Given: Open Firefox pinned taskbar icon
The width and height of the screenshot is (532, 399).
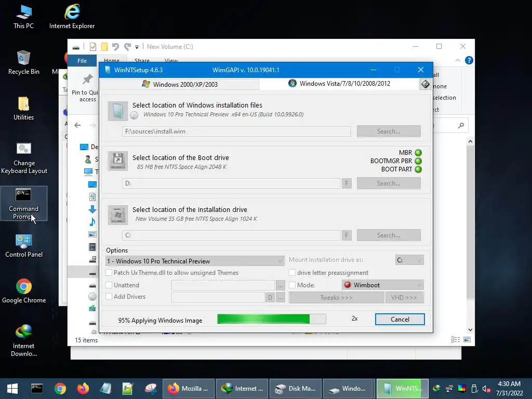Looking at the screenshot, I should click(83, 389).
